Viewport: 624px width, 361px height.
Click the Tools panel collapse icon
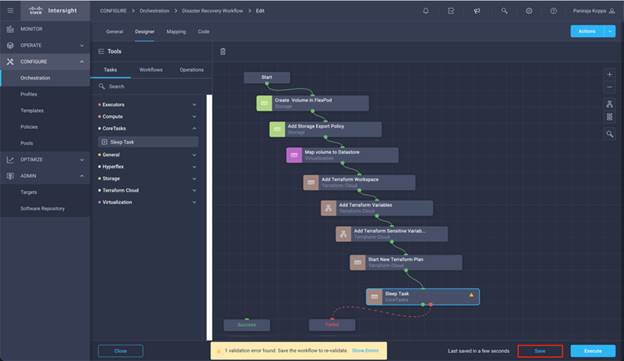pos(101,51)
